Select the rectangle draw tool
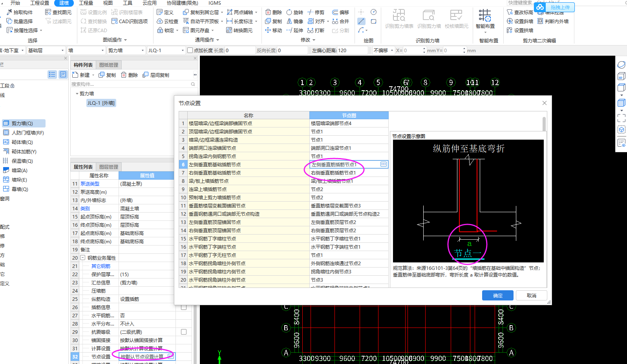 [373, 21]
